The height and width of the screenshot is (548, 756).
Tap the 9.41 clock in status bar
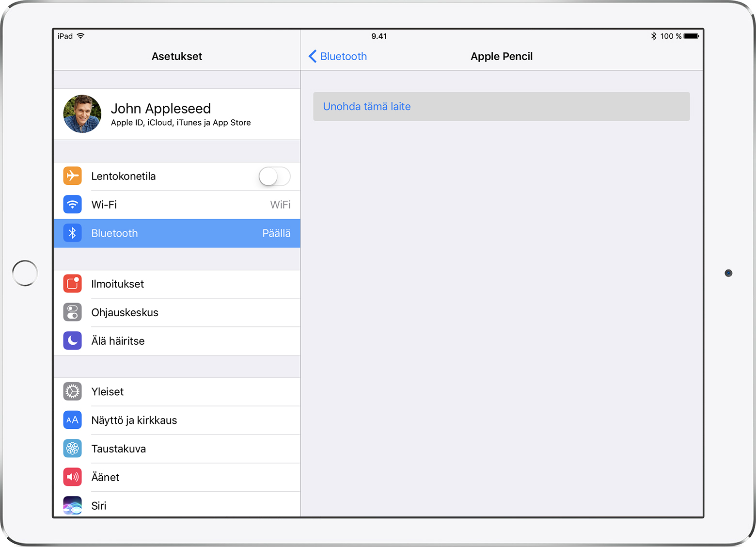379,36
